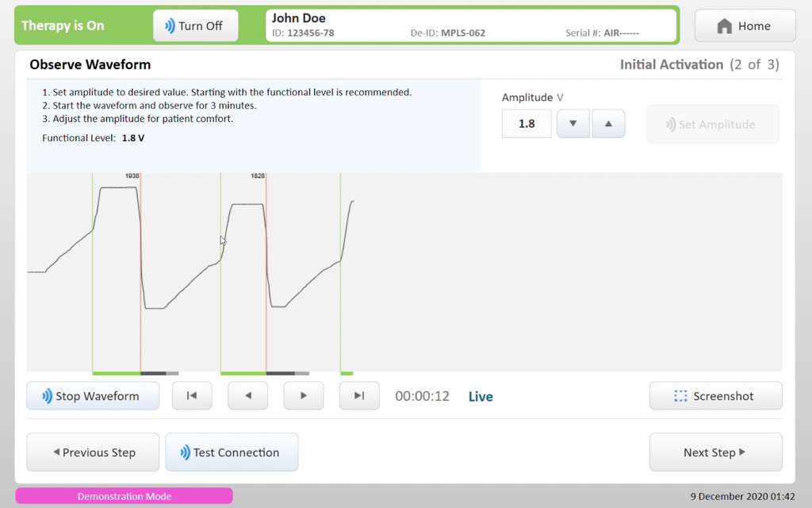This screenshot has height=508, width=812.
Task: Click the patient name John Doe
Action: (299, 18)
